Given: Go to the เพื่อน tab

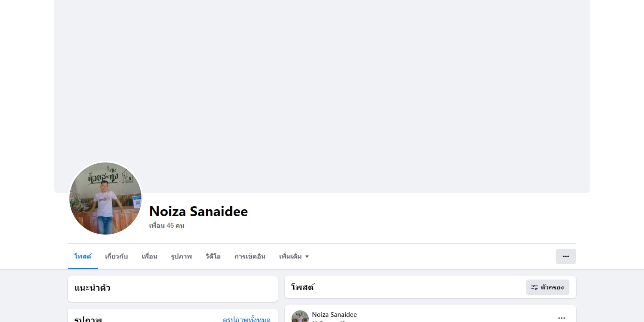Looking at the screenshot, I should coord(149,256).
